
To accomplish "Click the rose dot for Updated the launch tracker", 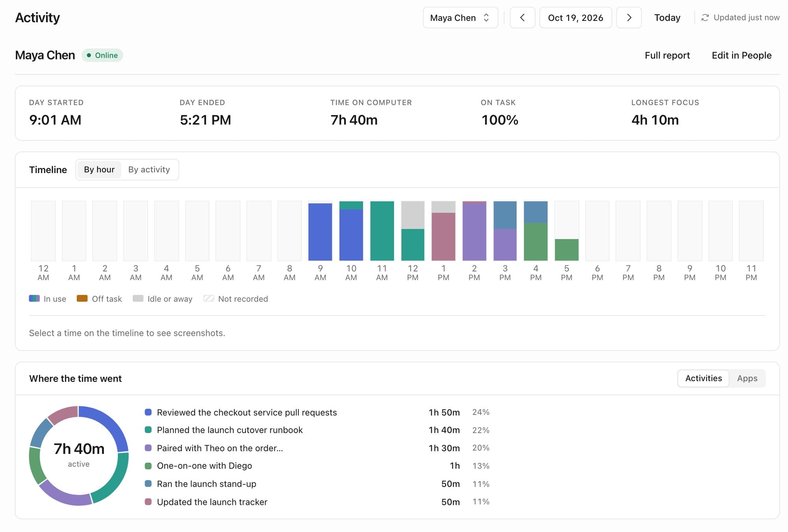I will pos(148,502).
